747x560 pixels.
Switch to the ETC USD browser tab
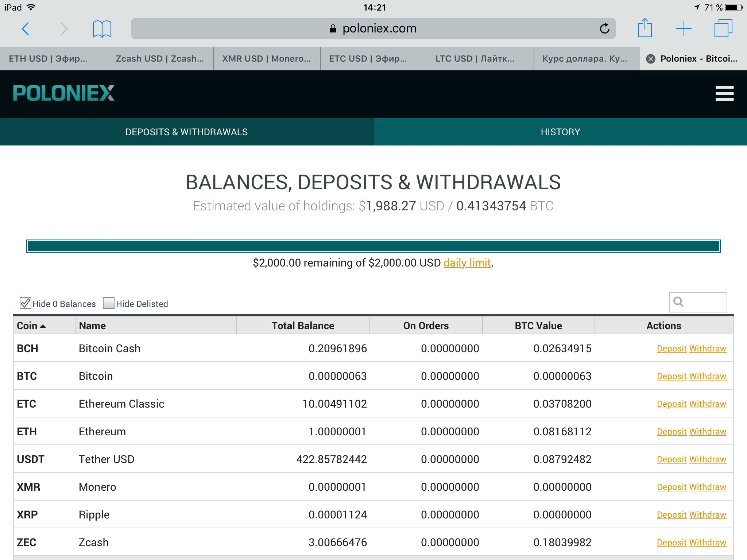[x=373, y=59]
